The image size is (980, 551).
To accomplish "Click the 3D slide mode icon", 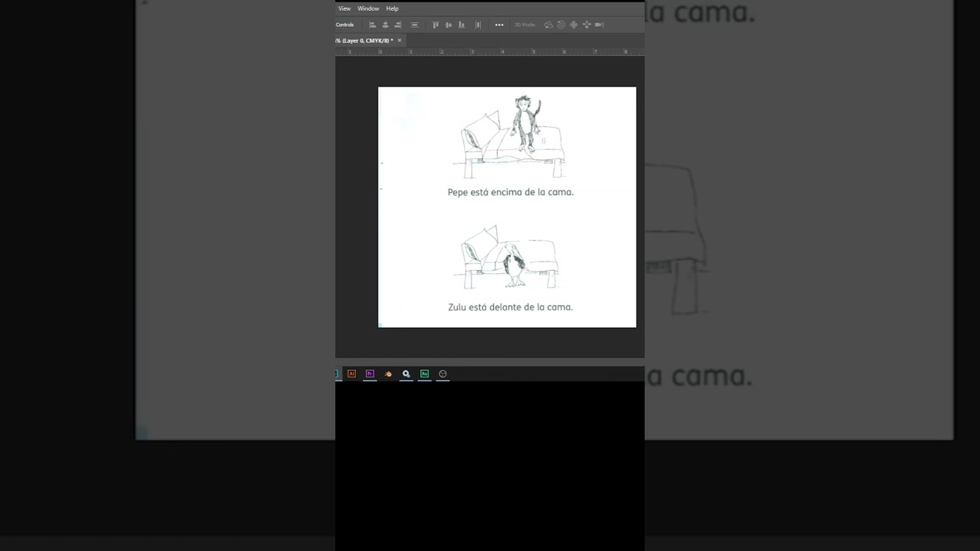I will click(586, 24).
